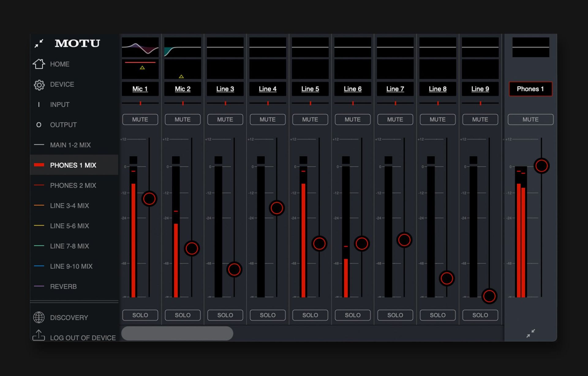Open the Output tab

[x=63, y=125]
